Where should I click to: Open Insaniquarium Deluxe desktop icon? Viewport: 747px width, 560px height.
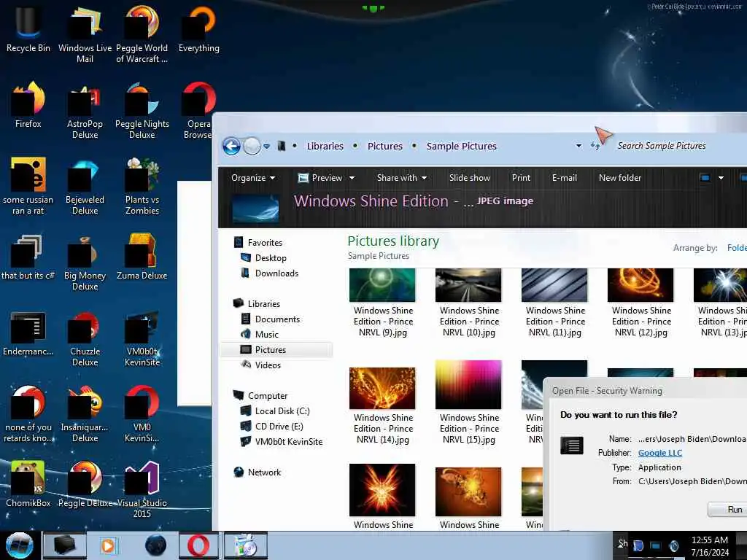coord(85,413)
